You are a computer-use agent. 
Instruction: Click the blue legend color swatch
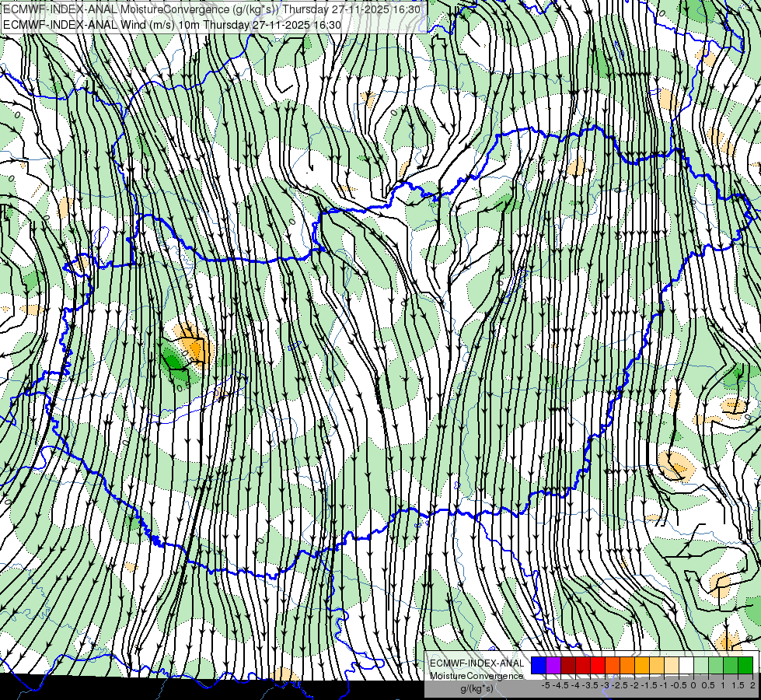pos(539,666)
